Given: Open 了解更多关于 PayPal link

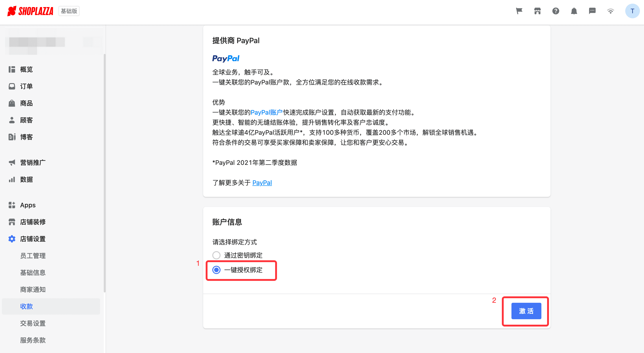Looking at the screenshot, I should pyautogui.click(x=262, y=183).
